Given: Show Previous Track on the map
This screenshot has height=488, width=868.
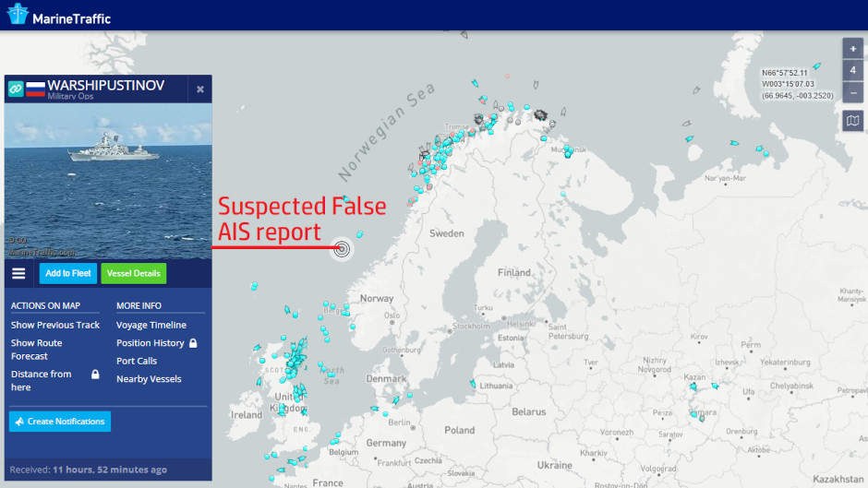Looking at the screenshot, I should [55, 325].
